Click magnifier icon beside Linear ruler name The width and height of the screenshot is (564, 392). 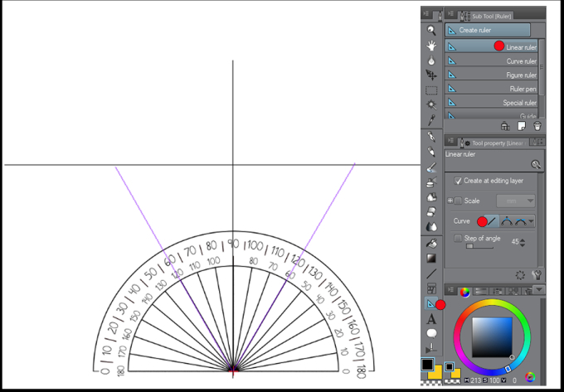(x=536, y=165)
